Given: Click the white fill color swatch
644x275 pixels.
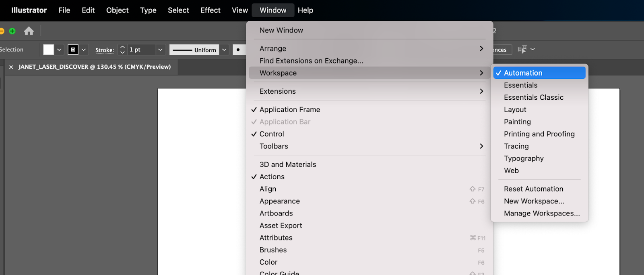Looking at the screenshot, I should click(49, 49).
